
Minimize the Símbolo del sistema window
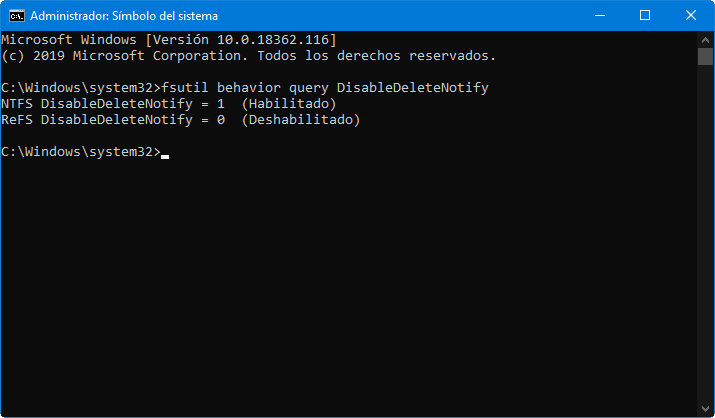pyautogui.click(x=599, y=16)
